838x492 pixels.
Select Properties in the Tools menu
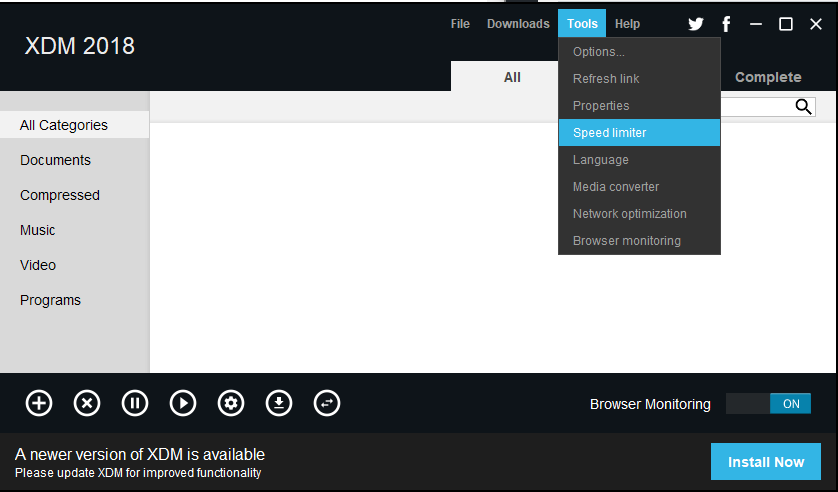click(639, 106)
